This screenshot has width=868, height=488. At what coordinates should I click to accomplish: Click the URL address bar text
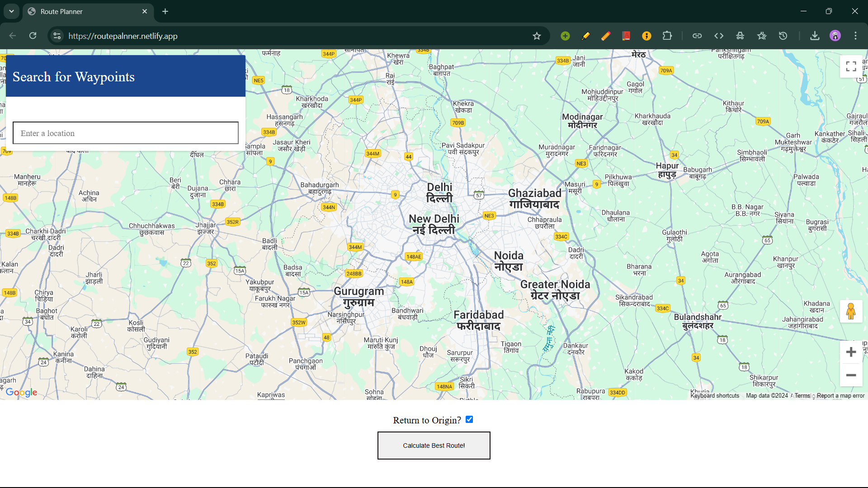click(x=123, y=36)
